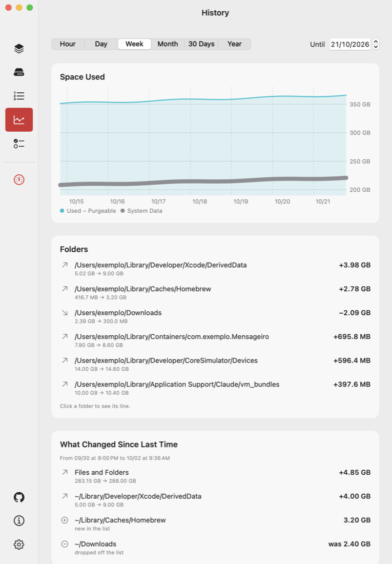This screenshot has width=392, height=564.
Task: Open the red gauge sidebar icon
Action: (x=19, y=179)
